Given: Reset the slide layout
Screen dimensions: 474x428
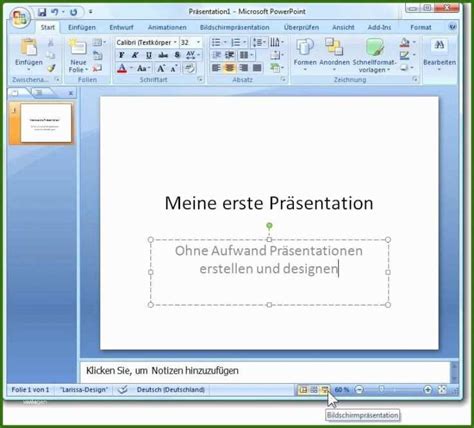Looking at the screenshot, I should [97, 55].
